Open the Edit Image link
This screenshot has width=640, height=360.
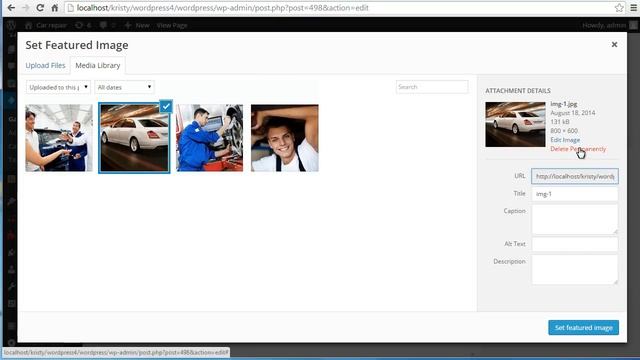click(x=565, y=140)
